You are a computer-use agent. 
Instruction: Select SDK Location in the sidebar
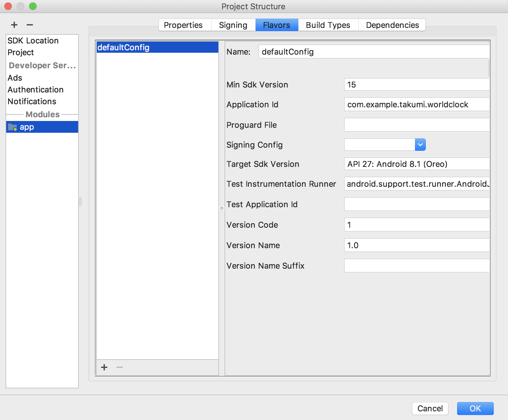(x=33, y=40)
